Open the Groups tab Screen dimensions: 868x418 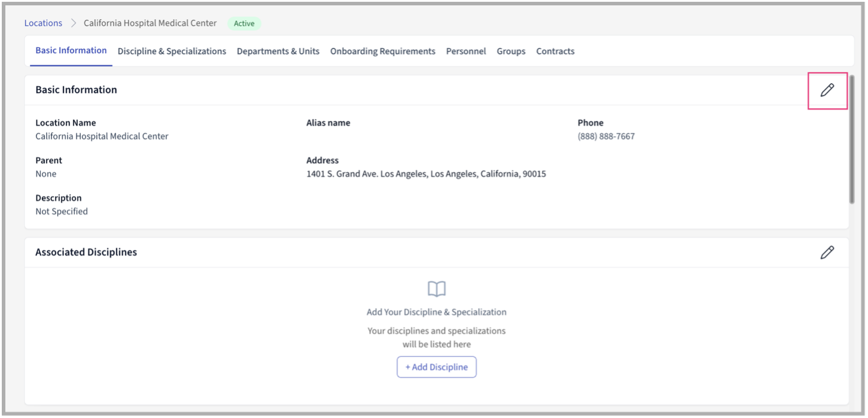point(511,51)
